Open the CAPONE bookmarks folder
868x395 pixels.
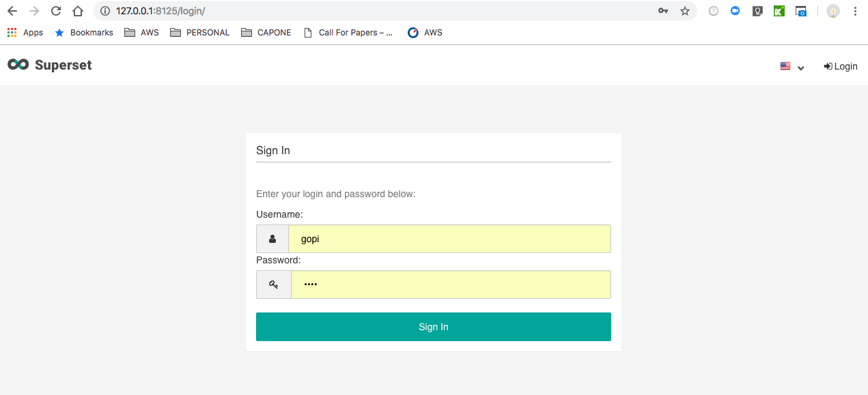click(x=266, y=32)
